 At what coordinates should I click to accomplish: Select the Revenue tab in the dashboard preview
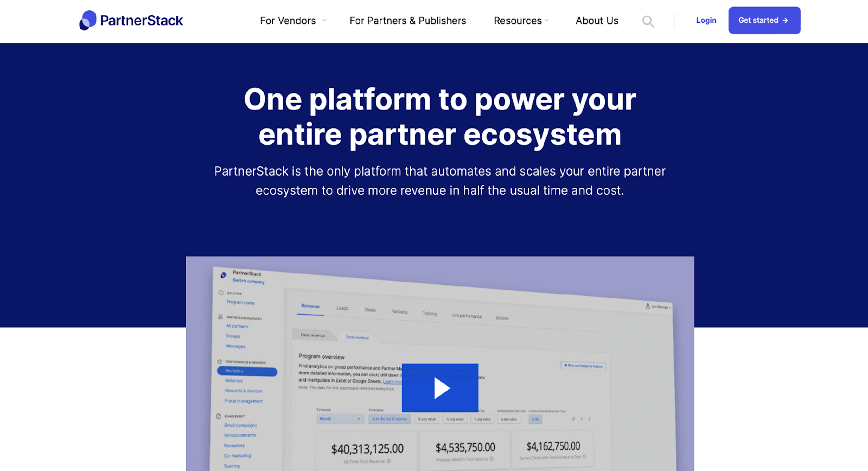coord(310,306)
